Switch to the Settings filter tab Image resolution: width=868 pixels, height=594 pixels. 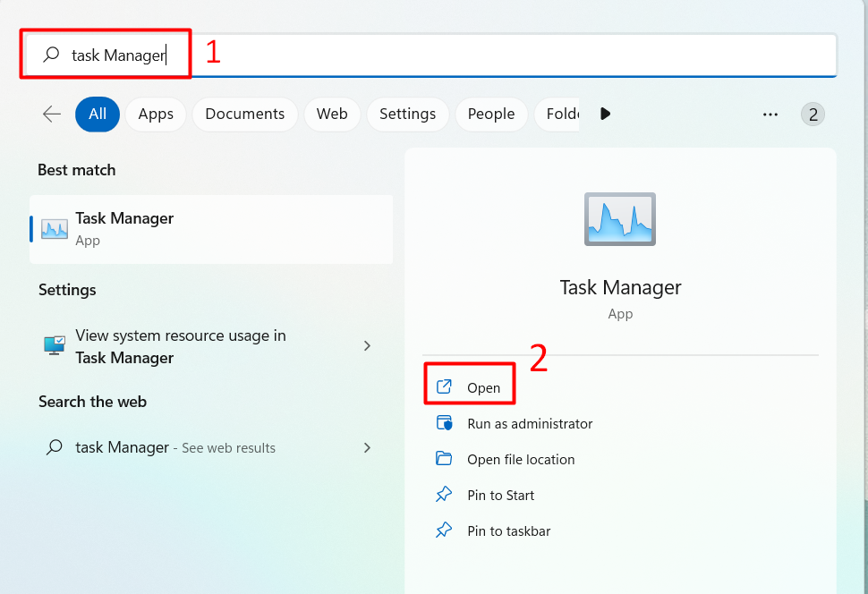pos(407,114)
